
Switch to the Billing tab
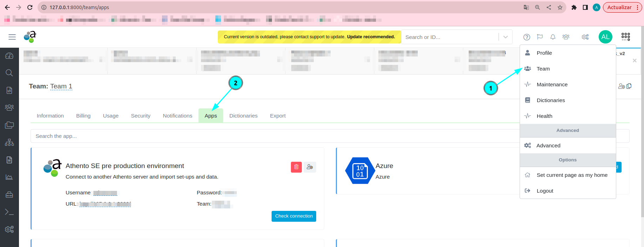coord(83,116)
